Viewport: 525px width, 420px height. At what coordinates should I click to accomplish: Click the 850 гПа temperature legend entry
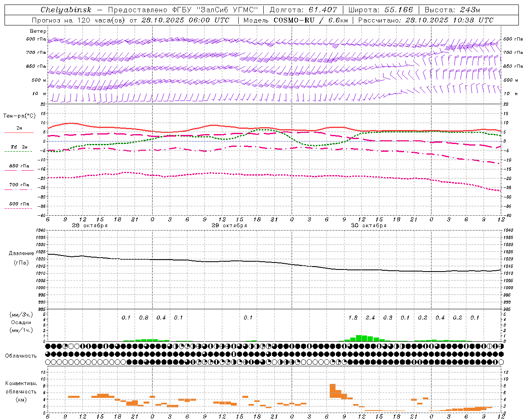pos(19,166)
